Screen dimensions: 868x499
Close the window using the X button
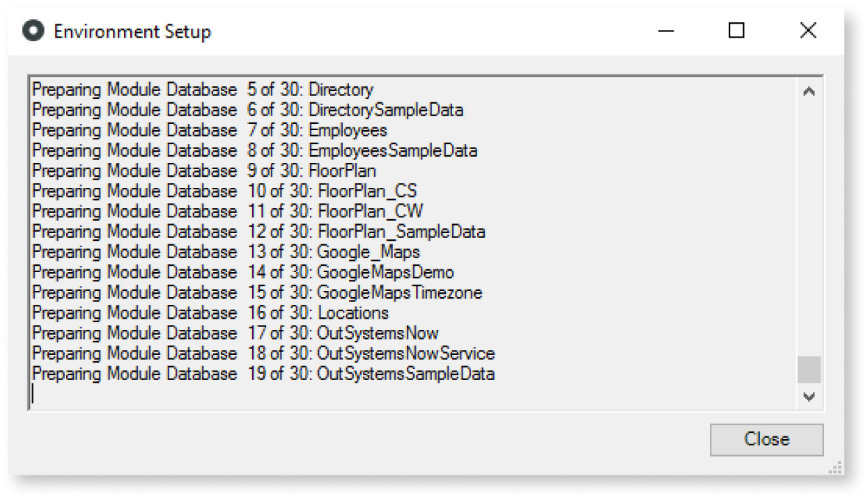click(x=807, y=31)
